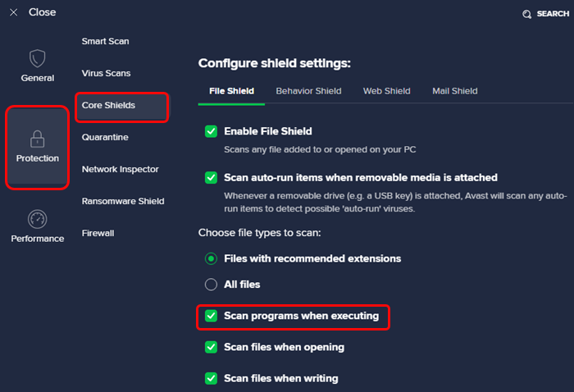The width and height of the screenshot is (574, 392).
Task: Toggle Scan files when writing checkbox
Action: tap(211, 378)
